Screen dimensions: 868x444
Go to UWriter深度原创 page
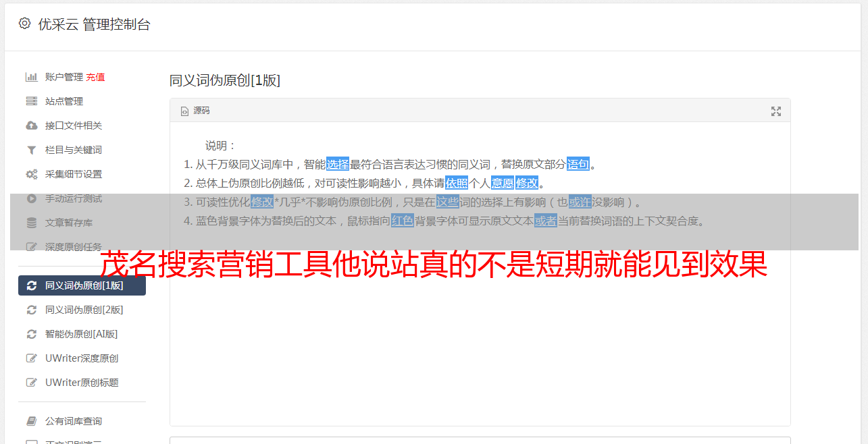[x=82, y=358]
